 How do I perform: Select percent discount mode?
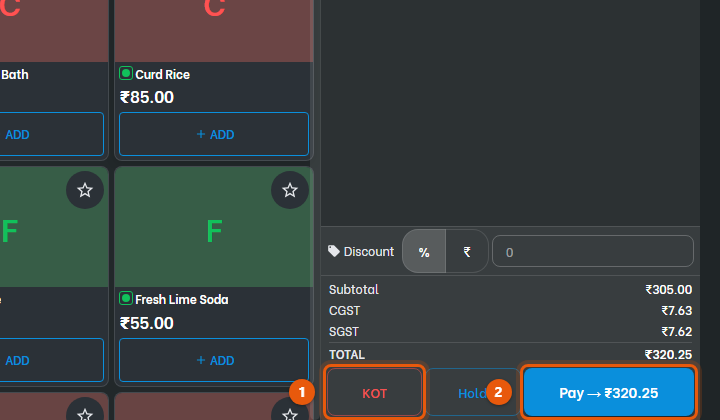(x=424, y=252)
